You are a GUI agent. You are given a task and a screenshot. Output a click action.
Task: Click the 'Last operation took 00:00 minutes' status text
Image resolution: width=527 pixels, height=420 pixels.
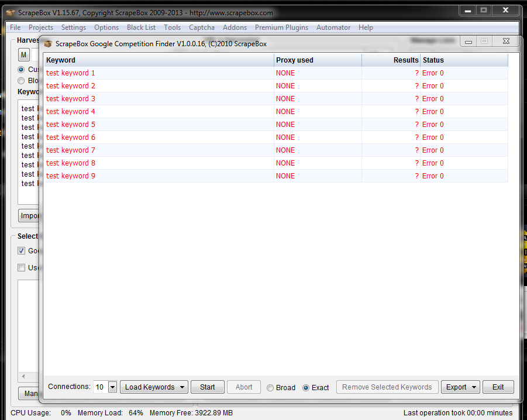[458, 412]
